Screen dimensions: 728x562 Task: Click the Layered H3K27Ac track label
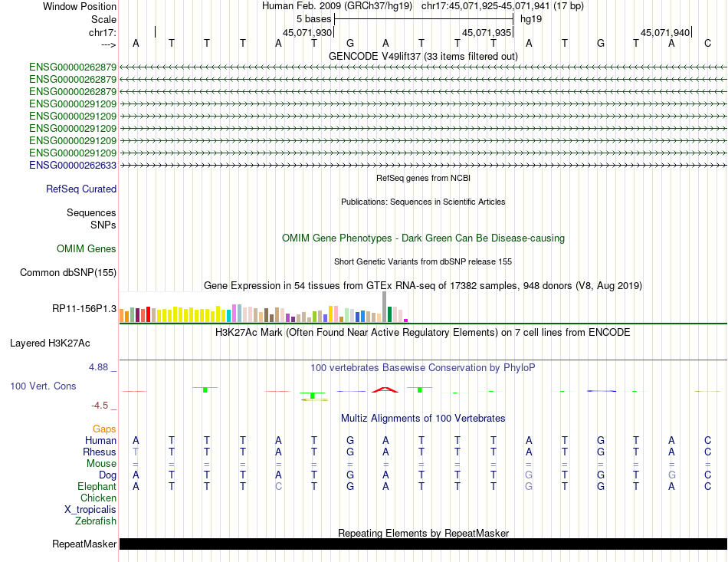click(50, 343)
